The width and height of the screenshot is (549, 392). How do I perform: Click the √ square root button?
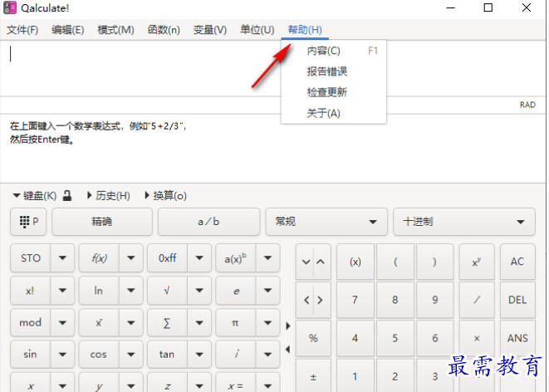pyautogui.click(x=168, y=291)
